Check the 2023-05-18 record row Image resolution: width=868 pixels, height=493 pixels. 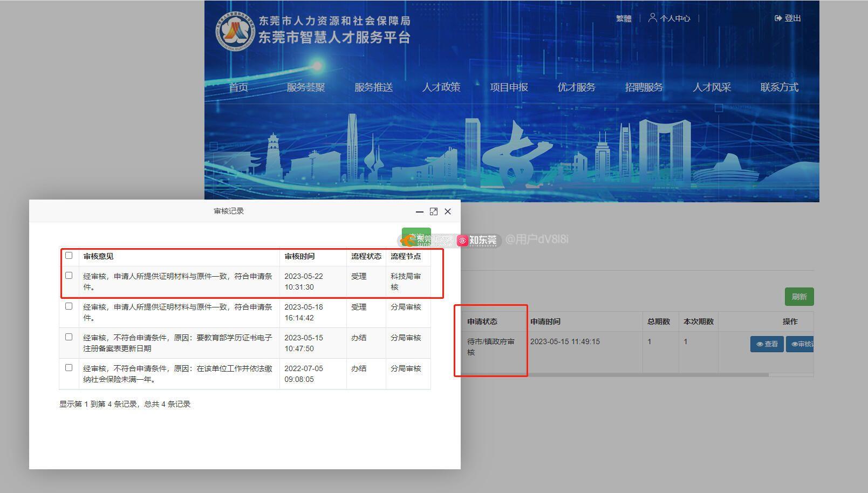pyautogui.click(x=69, y=306)
